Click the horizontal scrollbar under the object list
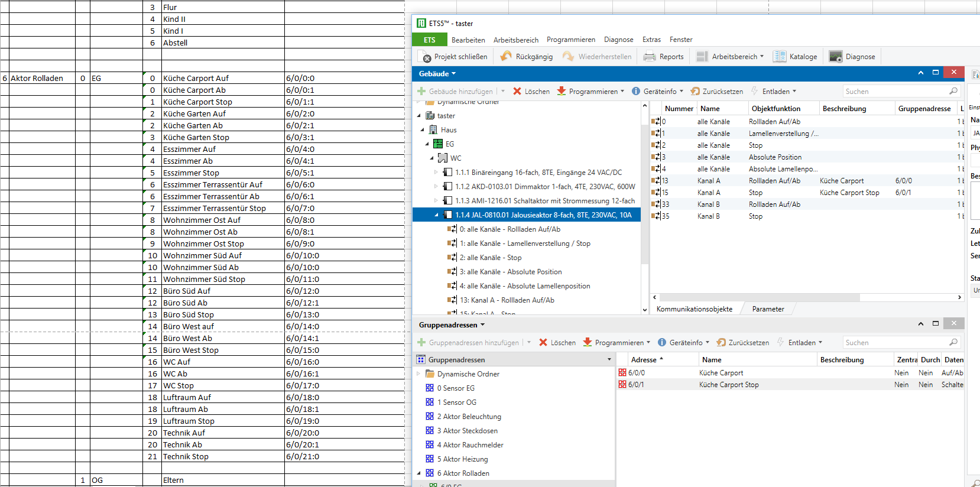 tap(759, 298)
